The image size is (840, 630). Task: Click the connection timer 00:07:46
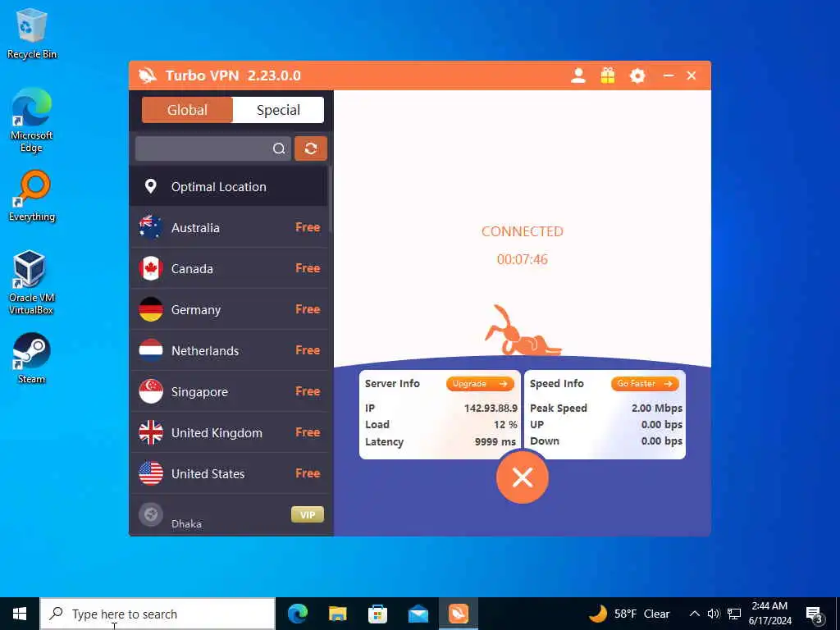point(523,259)
